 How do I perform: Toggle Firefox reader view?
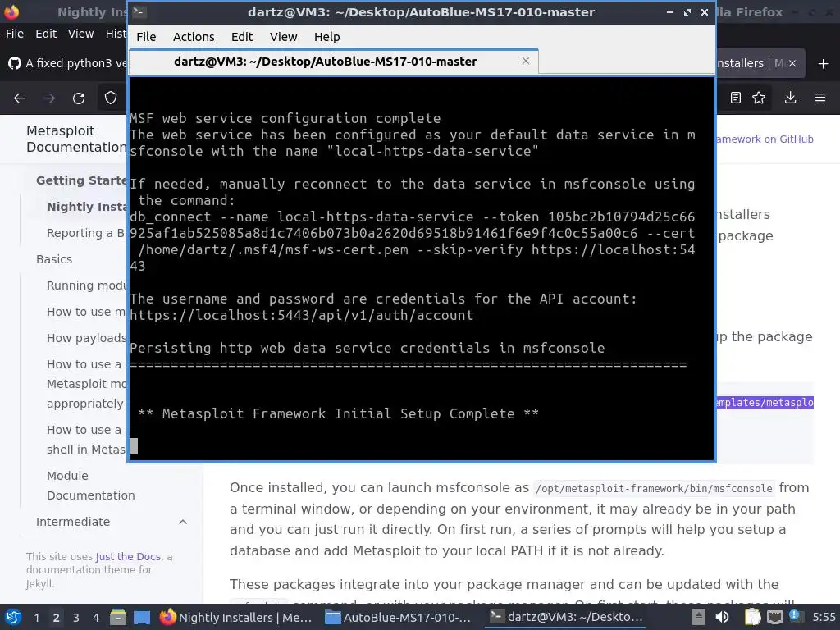736,98
